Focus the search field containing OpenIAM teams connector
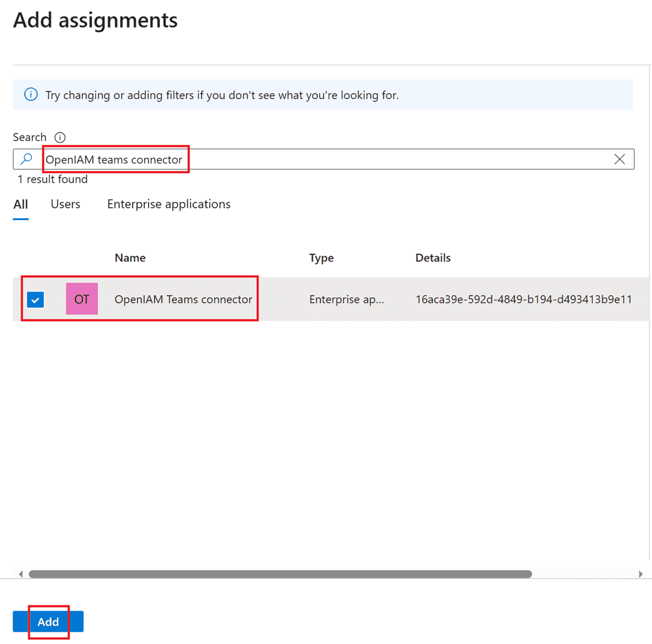Viewport: 652px width, 644px height. (x=323, y=160)
